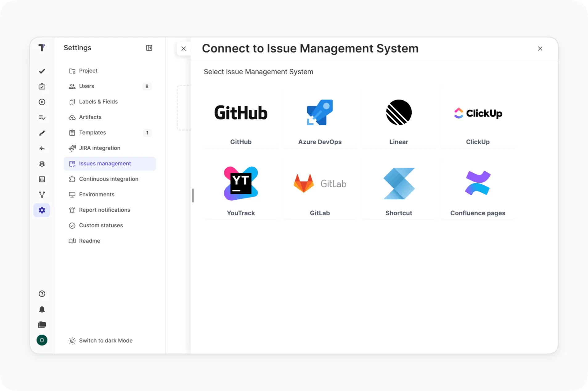Pick the Linear integration logo
Image resolution: width=588 pixels, height=391 pixels.
pos(399,112)
